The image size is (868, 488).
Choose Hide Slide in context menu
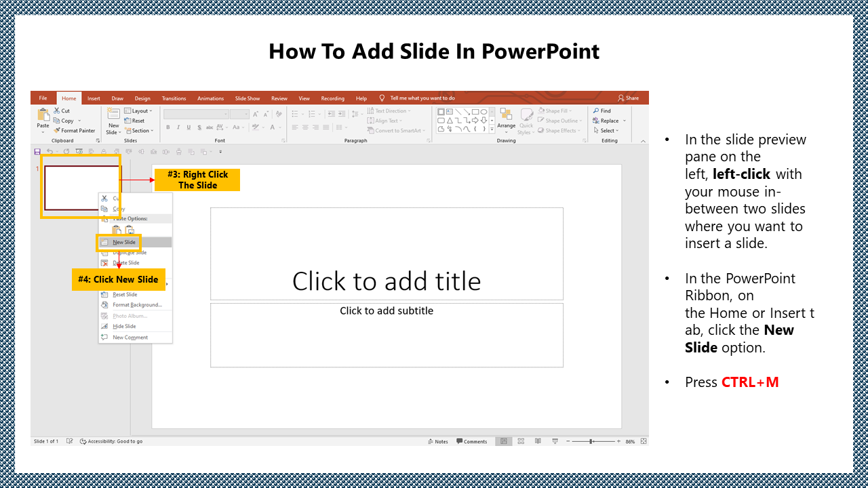[135, 326]
